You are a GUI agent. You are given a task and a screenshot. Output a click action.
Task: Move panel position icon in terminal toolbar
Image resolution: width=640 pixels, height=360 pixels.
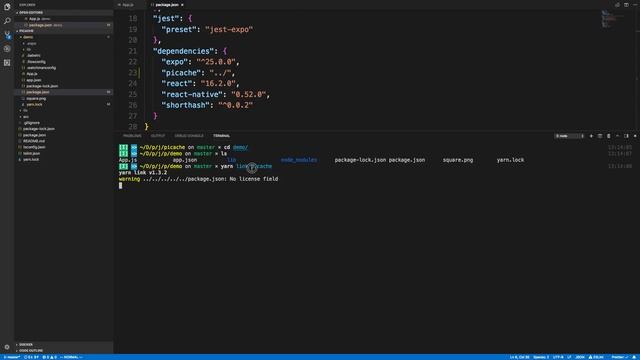(626, 136)
